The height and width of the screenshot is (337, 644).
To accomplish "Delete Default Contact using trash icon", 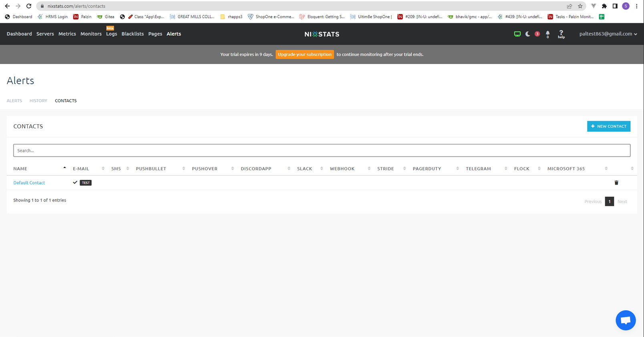I will tap(616, 183).
